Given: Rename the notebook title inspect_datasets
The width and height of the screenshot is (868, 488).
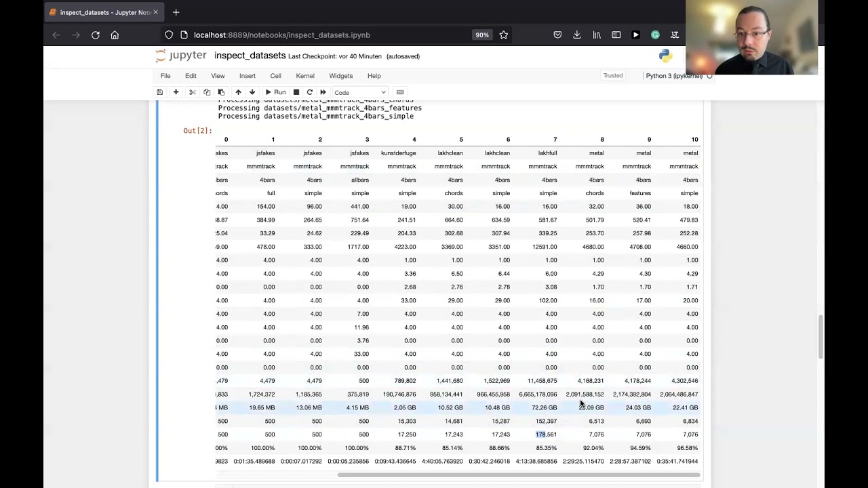Looking at the screenshot, I should (x=250, y=56).
